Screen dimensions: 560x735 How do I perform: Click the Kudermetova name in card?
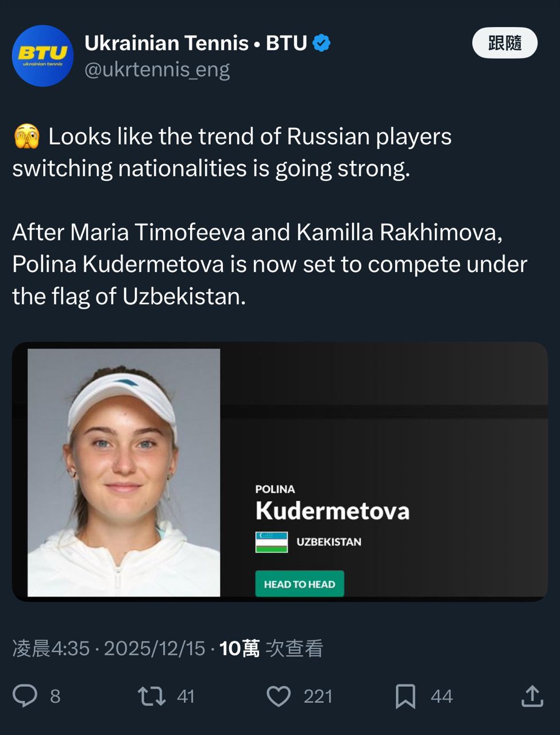pyautogui.click(x=333, y=510)
